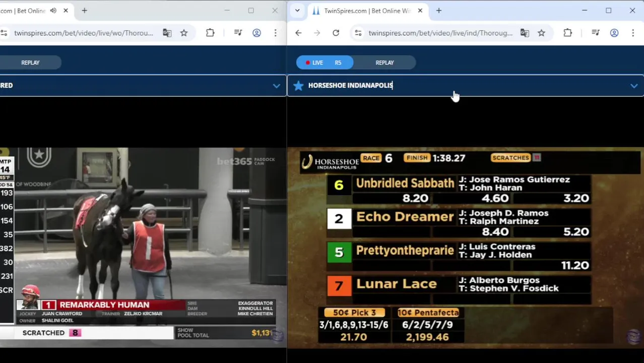This screenshot has width=644, height=363.
Task: View site information in left window
Action: (x=4, y=33)
